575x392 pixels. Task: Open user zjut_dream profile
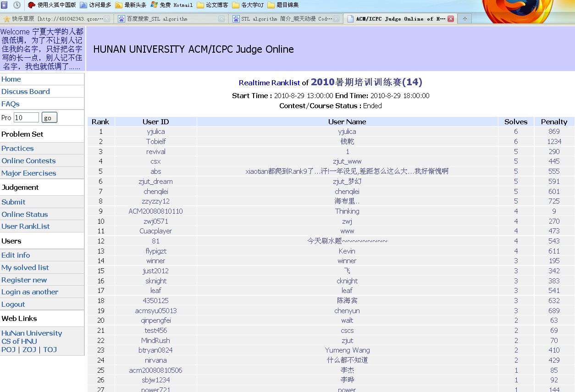pyautogui.click(x=156, y=182)
